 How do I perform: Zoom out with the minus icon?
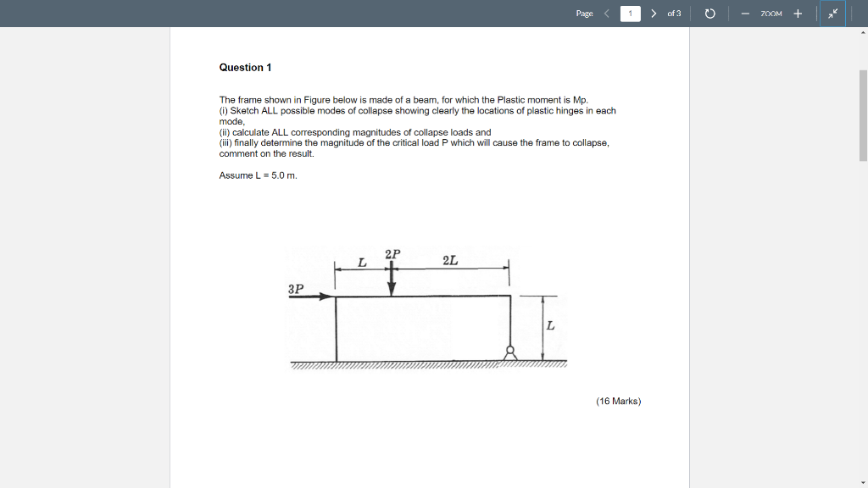[x=745, y=14]
